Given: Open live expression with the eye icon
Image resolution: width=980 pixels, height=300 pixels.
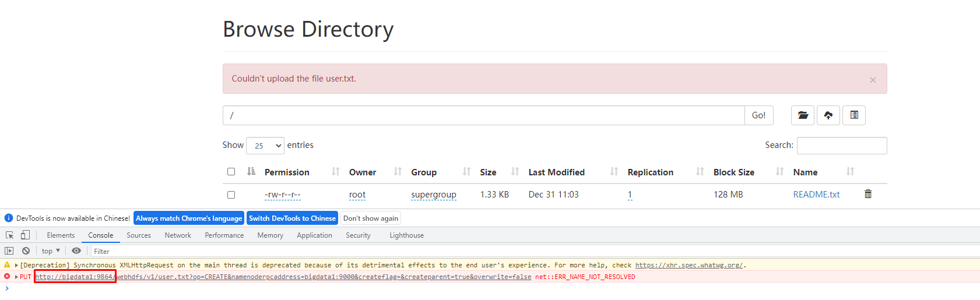Looking at the screenshot, I should pyautogui.click(x=76, y=251).
